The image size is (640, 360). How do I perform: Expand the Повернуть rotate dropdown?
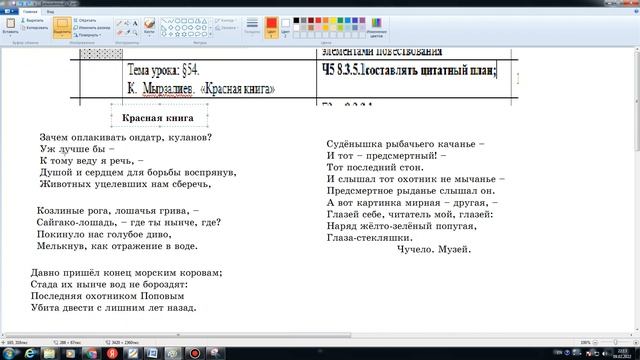point(88,35)
